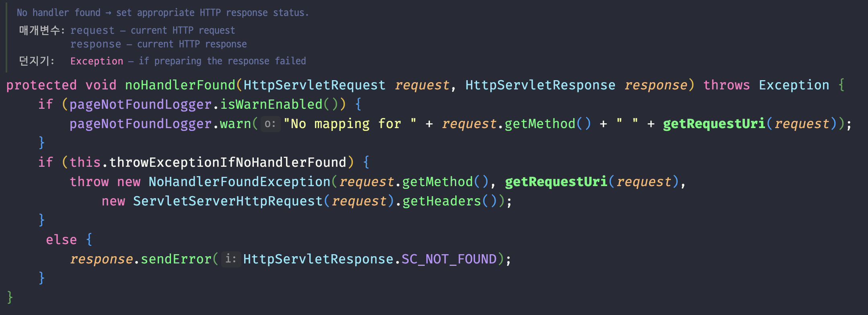Click the "No mapping for " string literal
The image size is (868, 315).
coord(350,124)
